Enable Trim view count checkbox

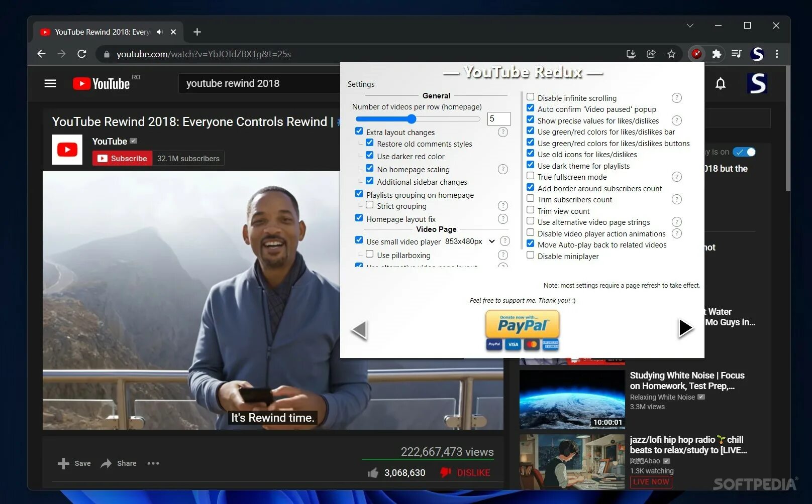[x=530, y=210]
